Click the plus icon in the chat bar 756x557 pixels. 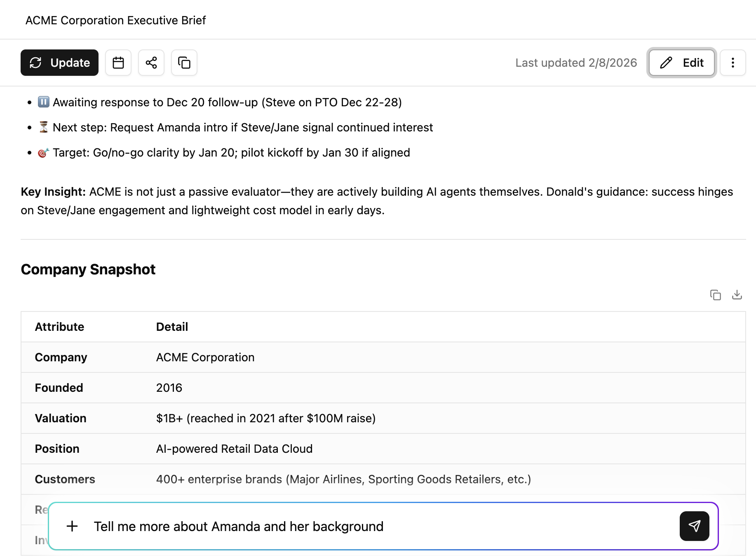coord(73,526)
